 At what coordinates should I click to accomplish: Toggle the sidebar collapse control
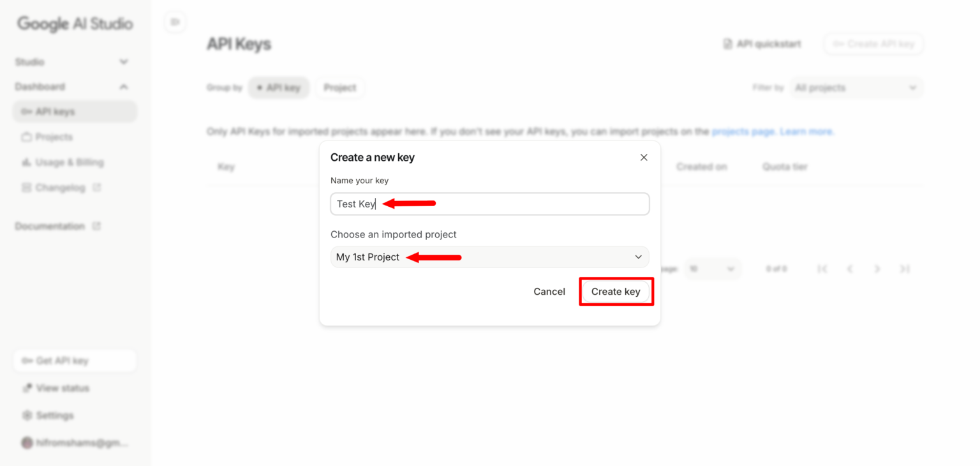coord(175,21)
